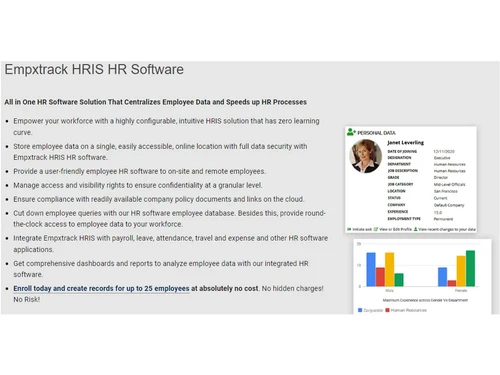Screen dimensions: 500x375
Task: Click the blue bar in Male group
Action: (x=371, y=269)
